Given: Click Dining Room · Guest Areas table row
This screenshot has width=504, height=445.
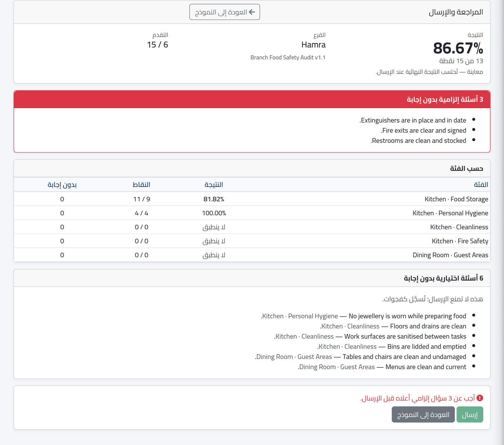Looking at the screenshot, I should [252, 255].
